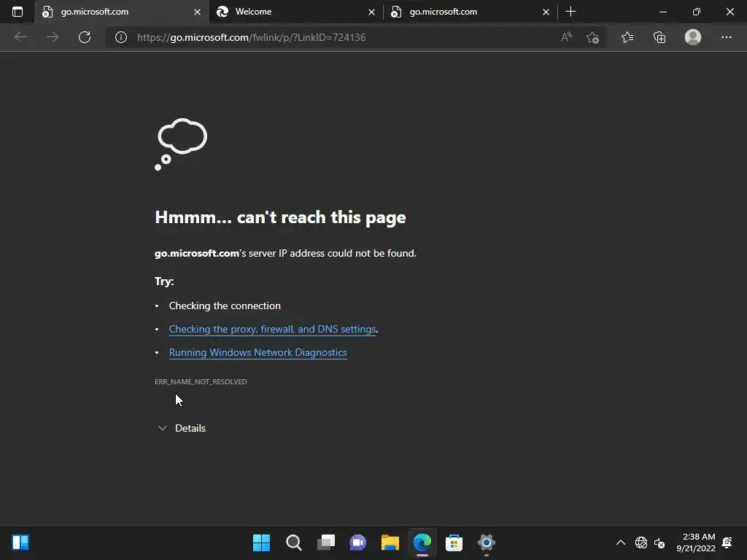Image resolution: width=747 pixels, height=560 pixels.
Task: Close the first go.microsoft.com tab
Action: (197, 12)
